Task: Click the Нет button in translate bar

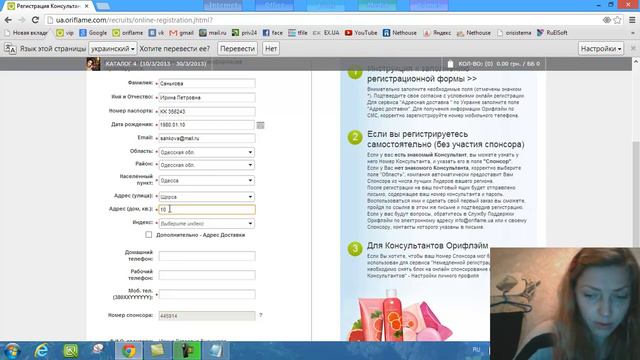Action: (271, 49)
